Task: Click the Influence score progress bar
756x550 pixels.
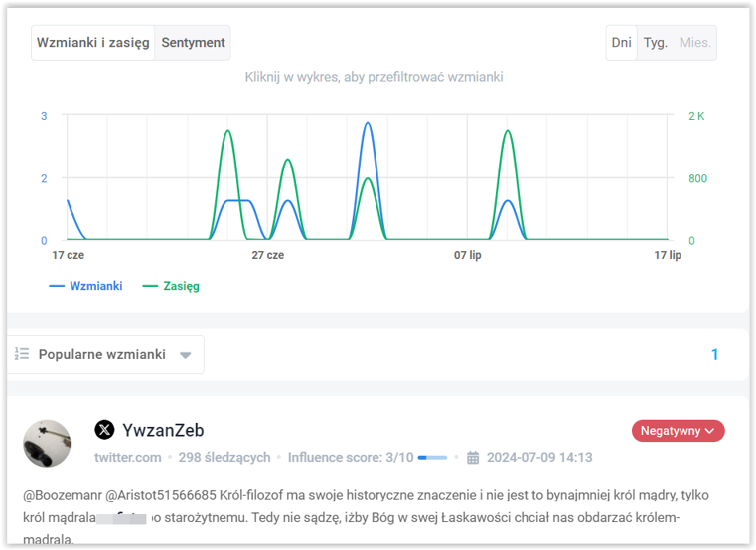Action: click(x=433, y=457)
